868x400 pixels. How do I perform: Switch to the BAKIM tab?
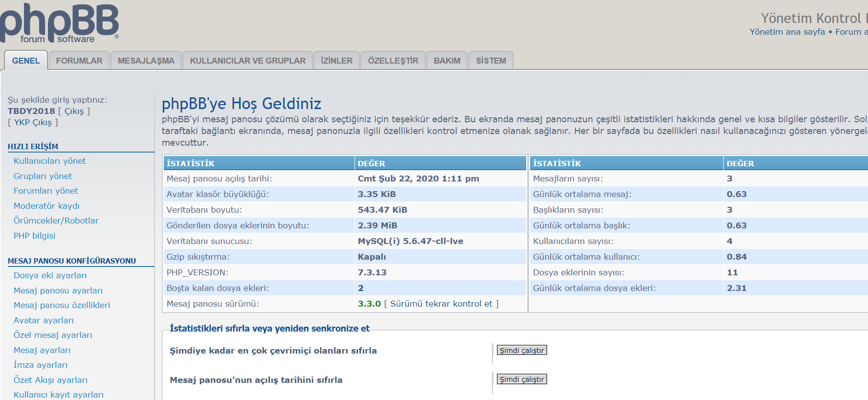pyautogui.click(x=447, y=61)
